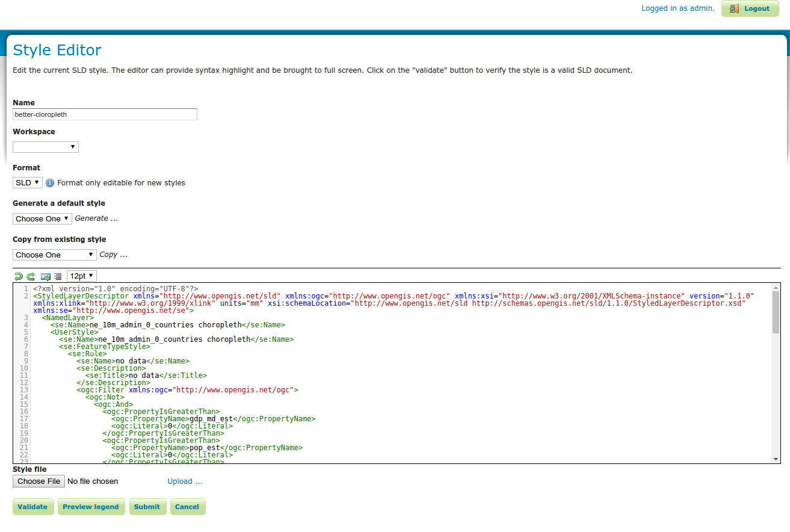The width and height of the screenshot is (790, 532).
Task: Click the '<NamedLayer>' line in editor
Action: tap(68, 318)
